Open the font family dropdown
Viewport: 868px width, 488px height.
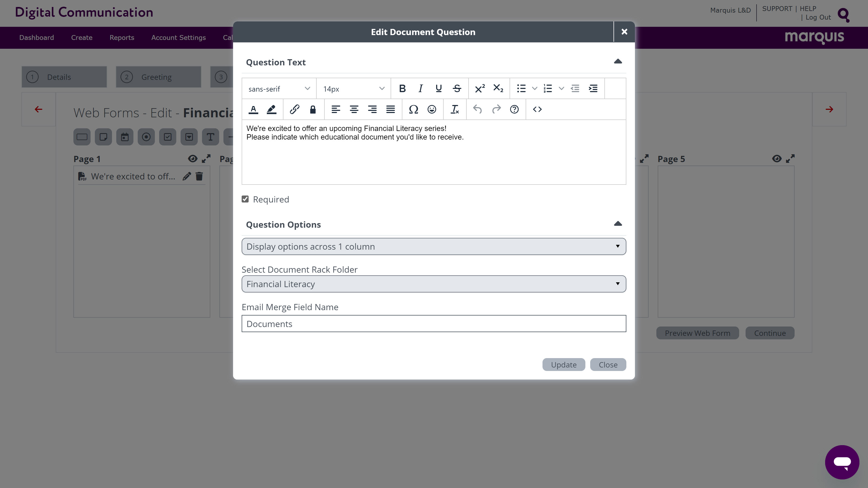[279, 89]
